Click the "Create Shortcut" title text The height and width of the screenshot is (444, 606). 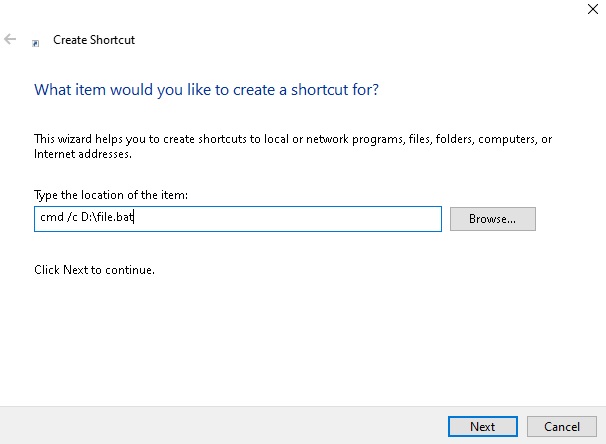pyautogui.click(x=92, y=40)
